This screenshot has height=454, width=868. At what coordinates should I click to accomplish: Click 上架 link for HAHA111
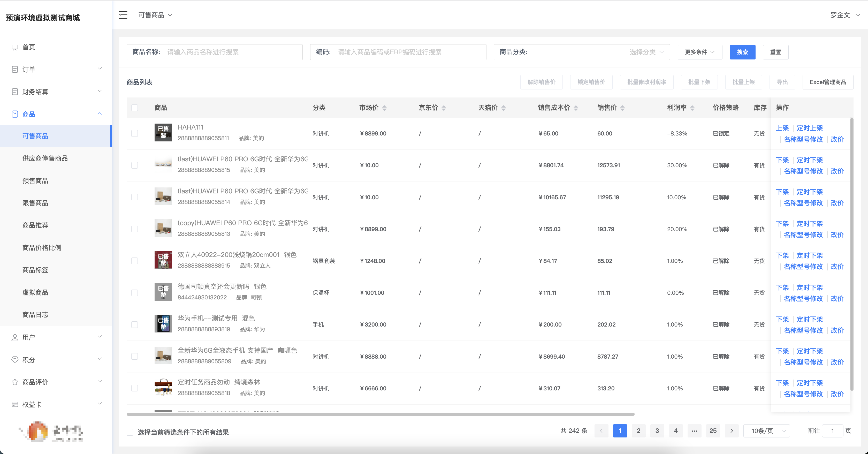click(782, 128)
